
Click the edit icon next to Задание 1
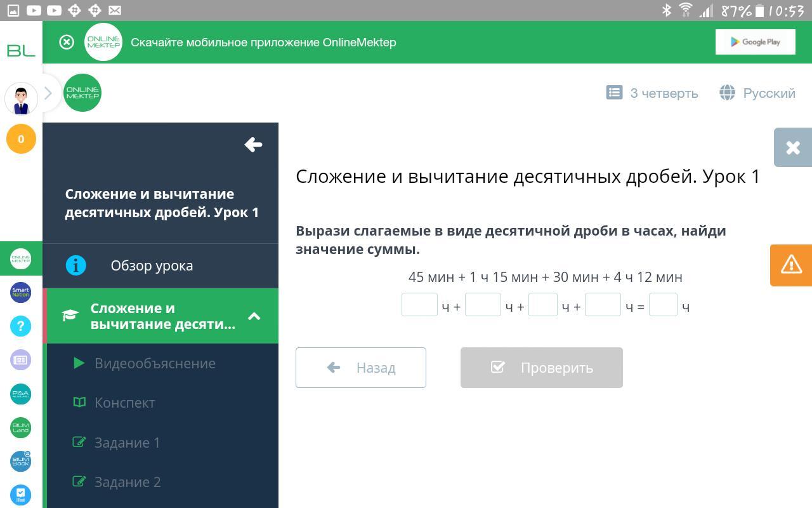[79, 442]
